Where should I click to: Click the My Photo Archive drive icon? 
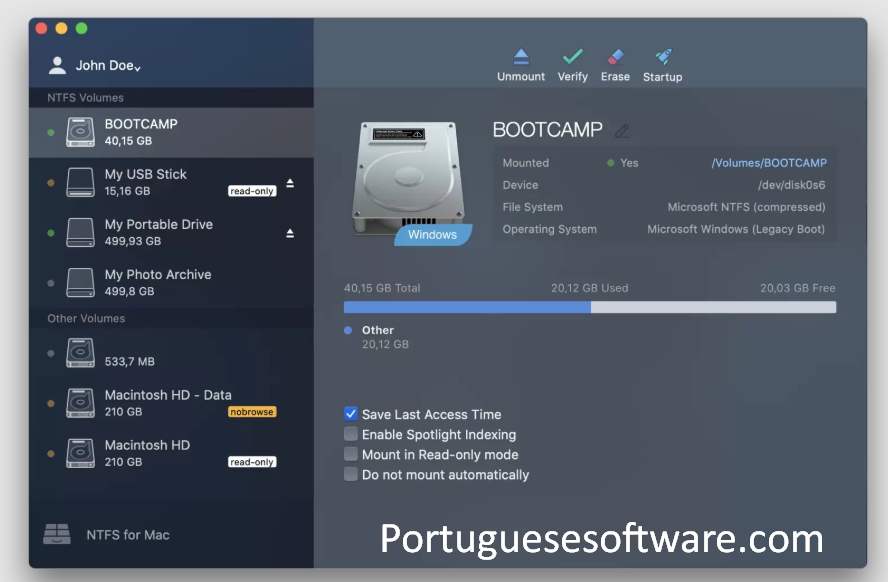(x=80, y=283)
